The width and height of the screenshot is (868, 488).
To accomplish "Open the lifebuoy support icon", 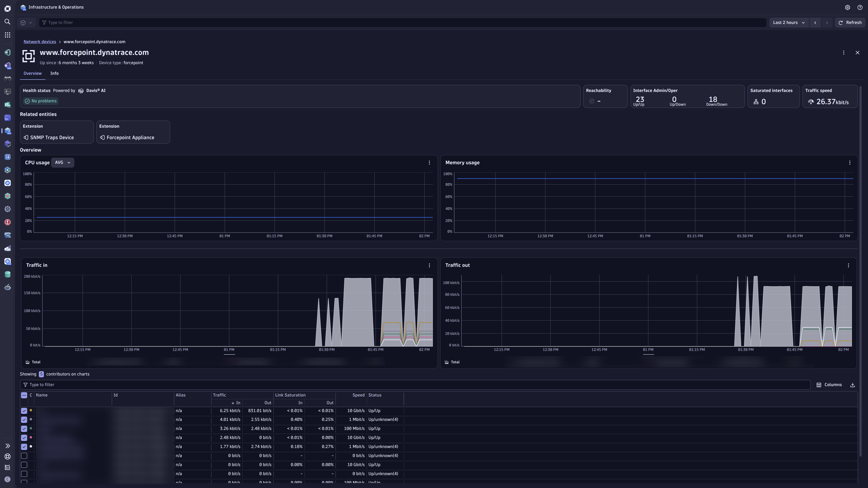I will (x=7, y=456).
